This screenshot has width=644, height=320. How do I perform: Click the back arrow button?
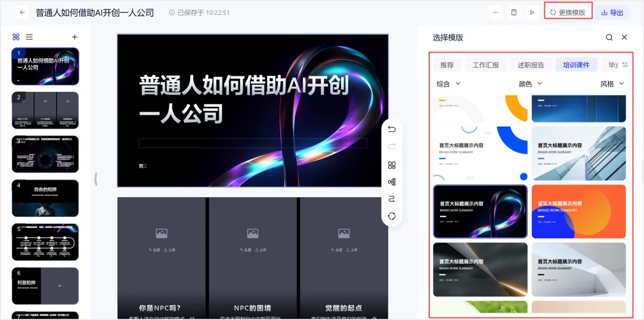pos(22,13)
